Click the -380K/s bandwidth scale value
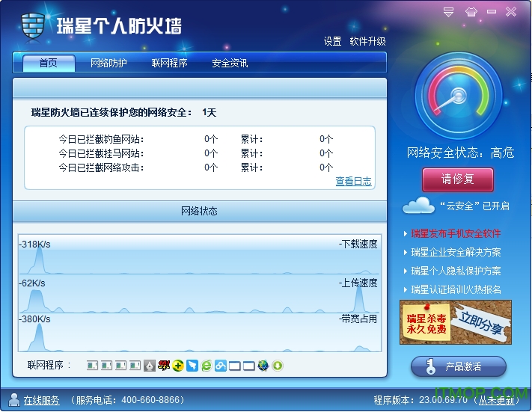 (x=34, y=319)
